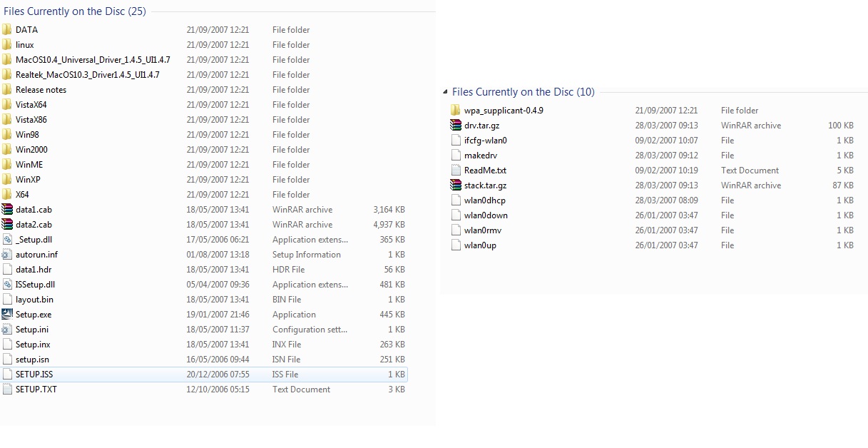Collapse the Files Currently on the Disc (10) group

point(446,92)
